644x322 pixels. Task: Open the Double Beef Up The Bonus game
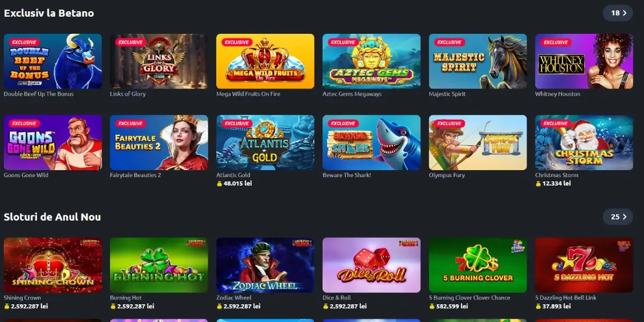[53, 61]
